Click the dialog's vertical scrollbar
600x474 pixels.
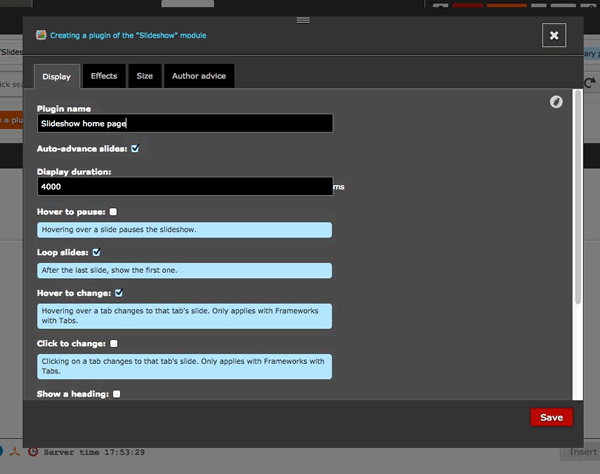click(577, 200)
